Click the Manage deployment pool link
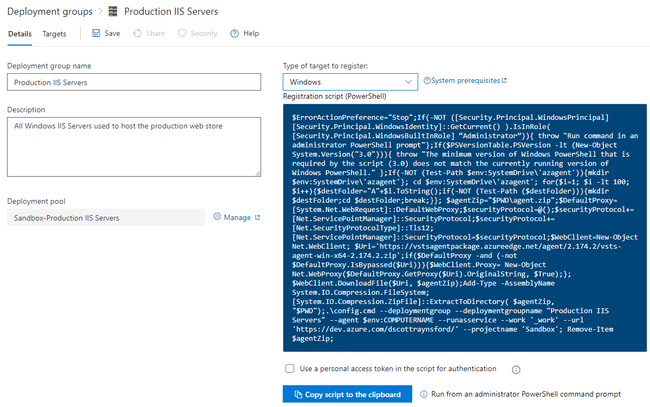This screenshot has width=650, height=407. pyautogui.click(x=237, y=218)
